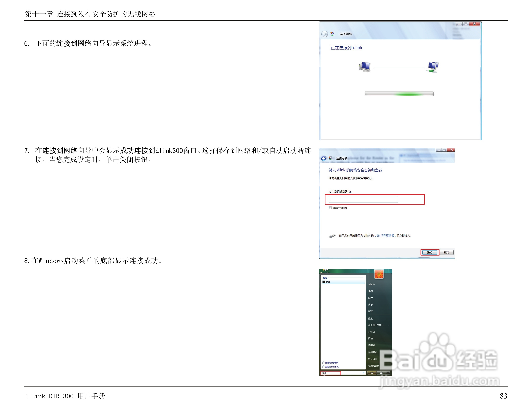Click the security key input field
This screenshot has height=411, width=532.
[x=363, y=199]
